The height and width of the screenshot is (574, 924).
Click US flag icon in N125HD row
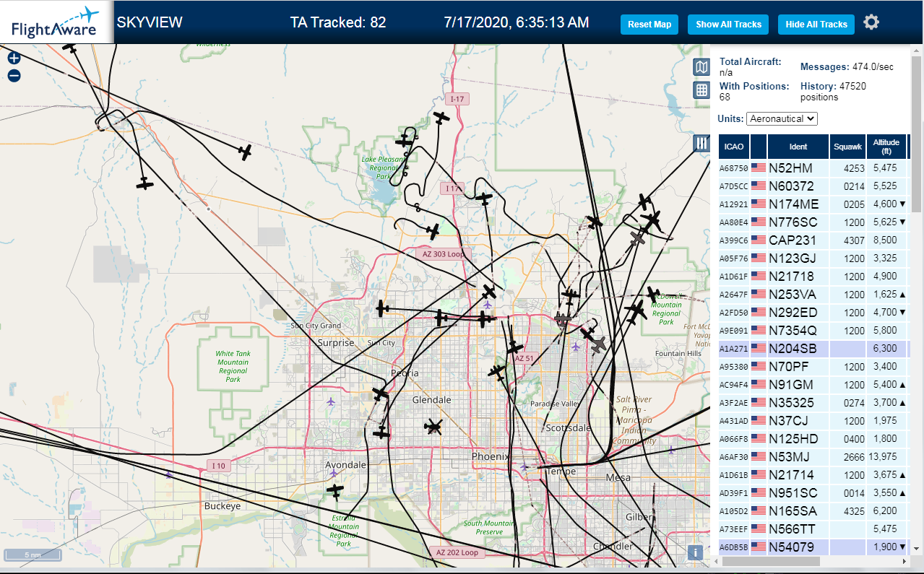759,438
